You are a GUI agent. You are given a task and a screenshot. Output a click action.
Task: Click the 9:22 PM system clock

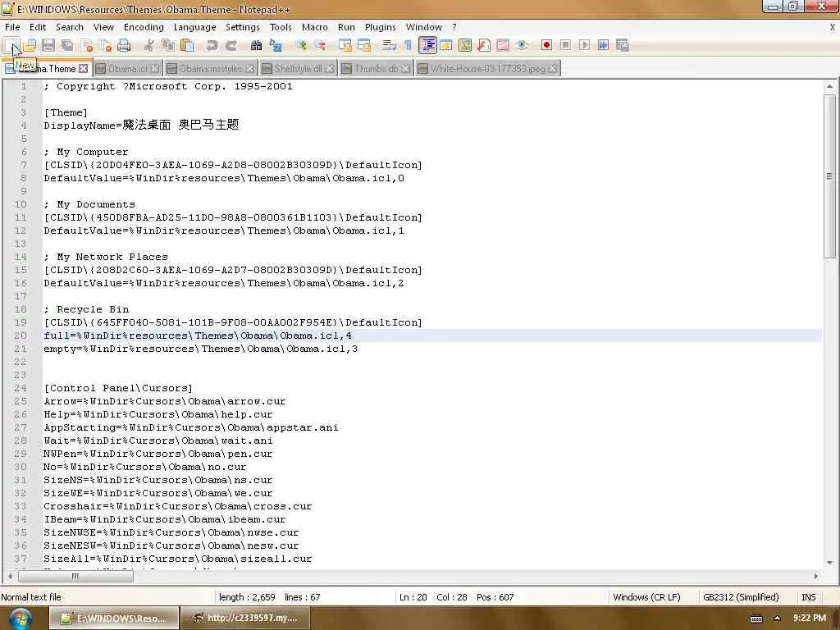(810, 618)
